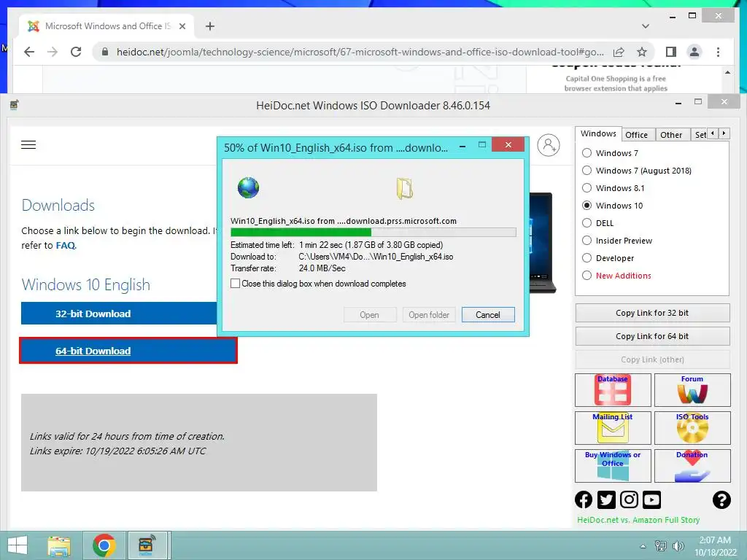Cancel the ISO download

pyautogui.click(x=488, y=315)
